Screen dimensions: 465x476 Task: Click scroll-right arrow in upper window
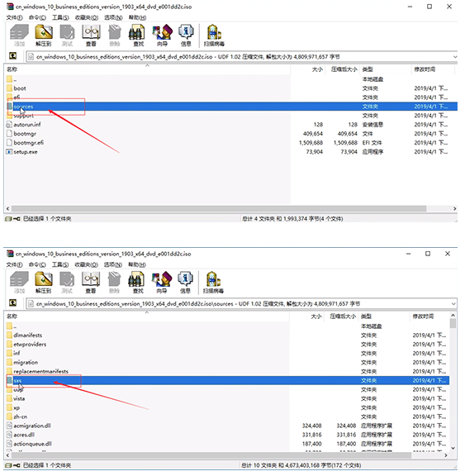click(x=455, y=208)
